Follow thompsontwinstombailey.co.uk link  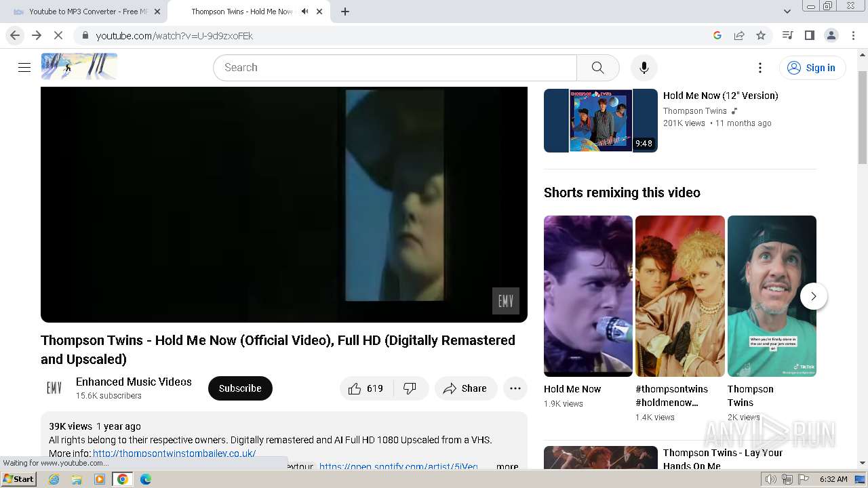point(174,453)
